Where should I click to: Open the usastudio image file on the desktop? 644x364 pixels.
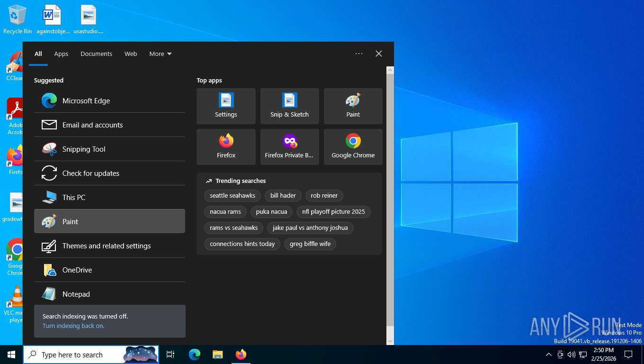89,19
